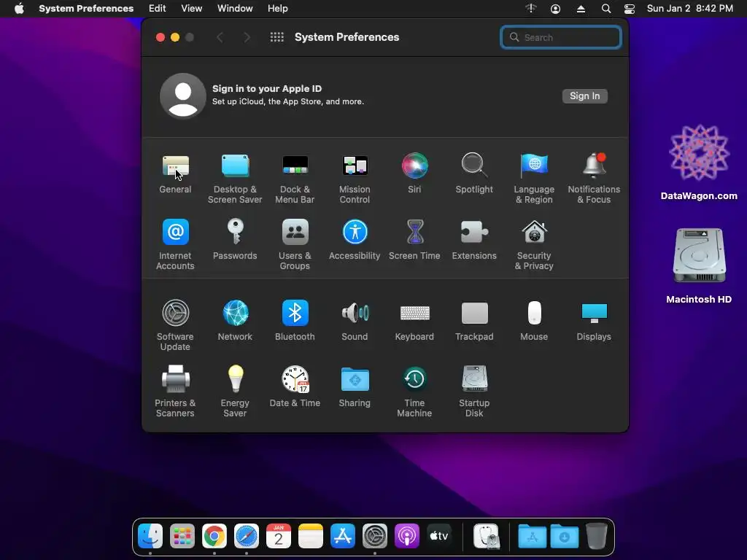Open the System Preferences menu
Image resolution: width=747 pixels, height=560 pixels.
tap(86, 9)
